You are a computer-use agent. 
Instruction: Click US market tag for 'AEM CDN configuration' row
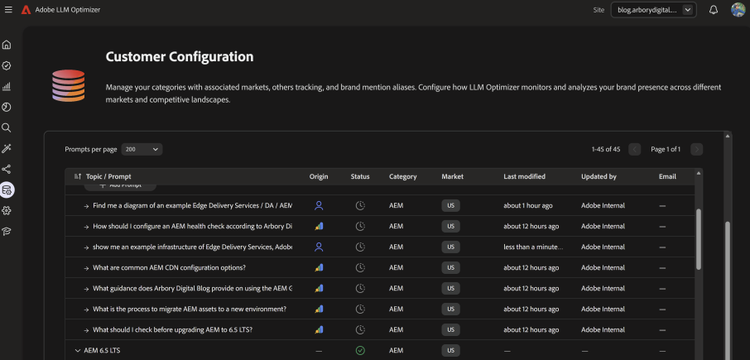tap(451, 268)
